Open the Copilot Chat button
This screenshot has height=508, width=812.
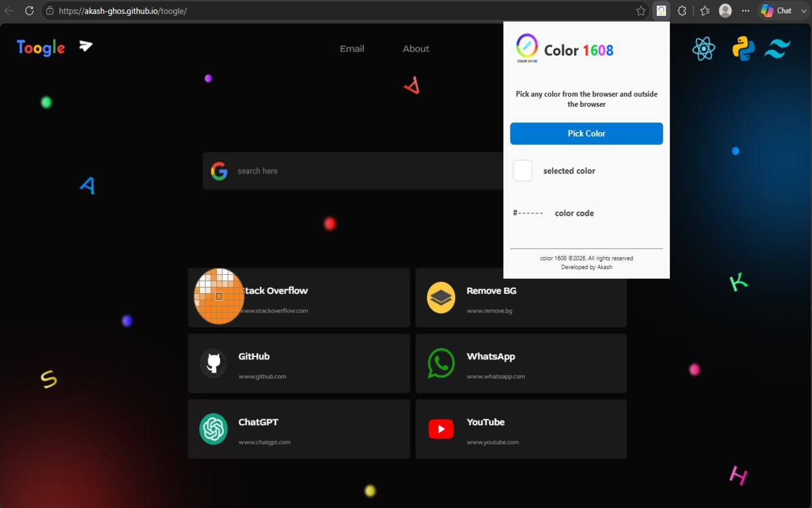(x=776, y=11)
